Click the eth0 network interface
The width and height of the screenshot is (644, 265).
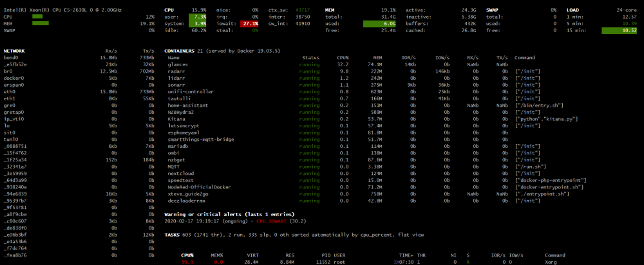(x=9, y=91)
